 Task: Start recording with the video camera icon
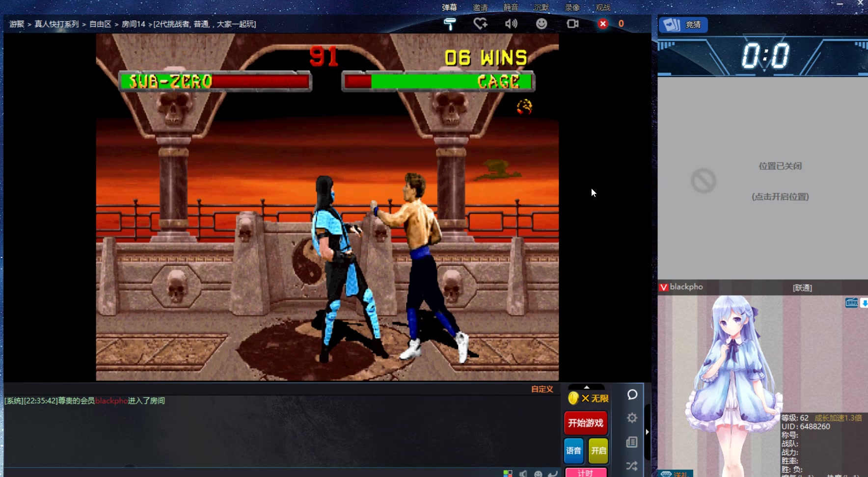pos(572,24)
